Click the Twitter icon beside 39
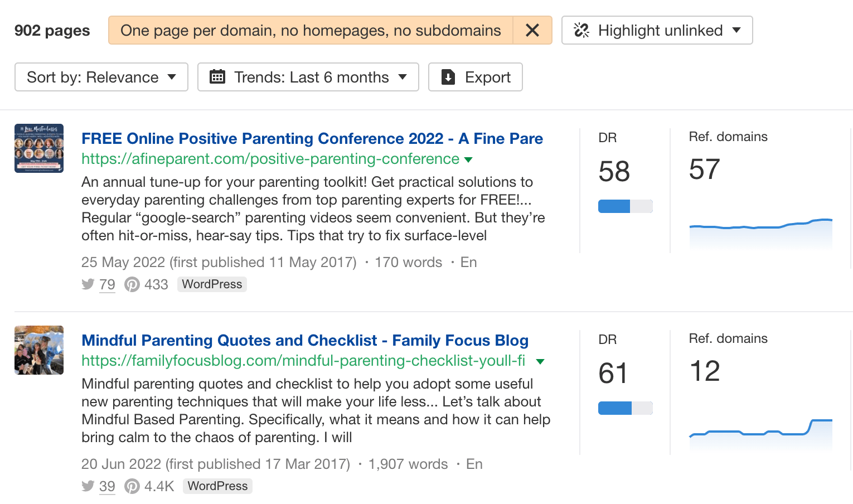853x504 pixels. pyautogui.click(x=88, y=486)
